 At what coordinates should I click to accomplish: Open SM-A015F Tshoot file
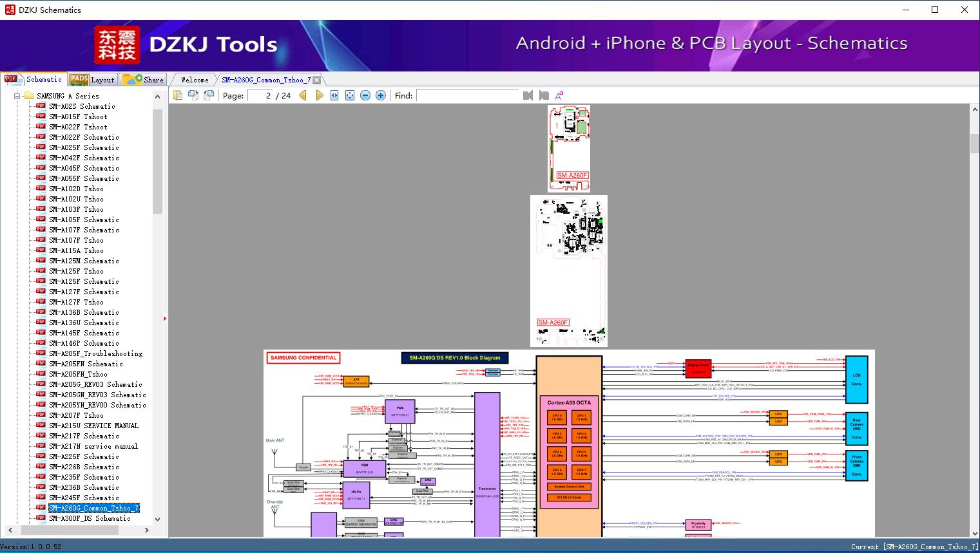[x=78, y=117]
